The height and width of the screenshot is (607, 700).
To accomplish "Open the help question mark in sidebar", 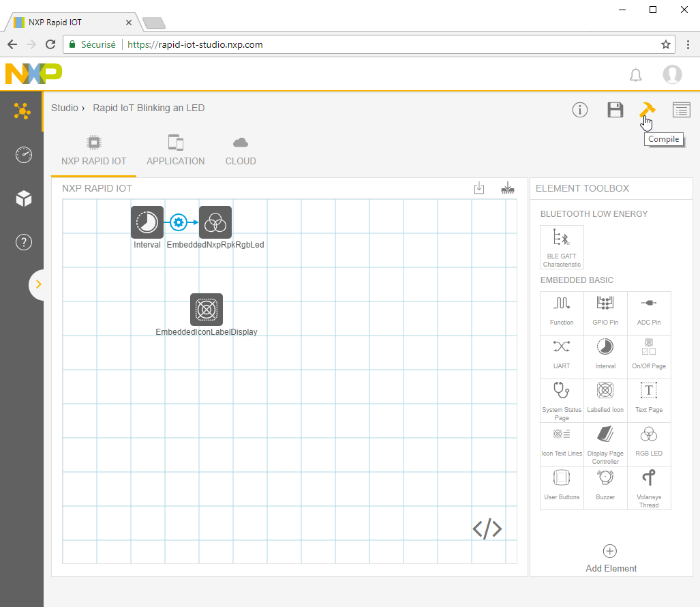I will pos(23,242).
